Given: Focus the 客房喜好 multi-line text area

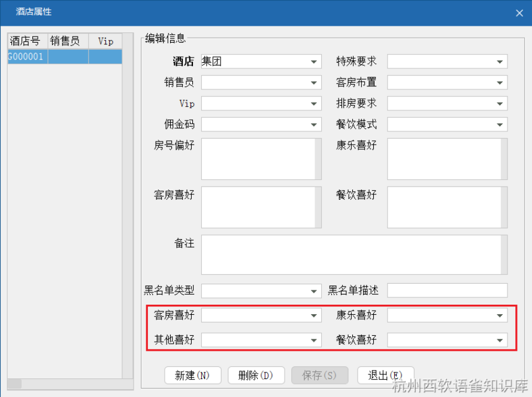Looking at the screenshot, I should [258, 207].
